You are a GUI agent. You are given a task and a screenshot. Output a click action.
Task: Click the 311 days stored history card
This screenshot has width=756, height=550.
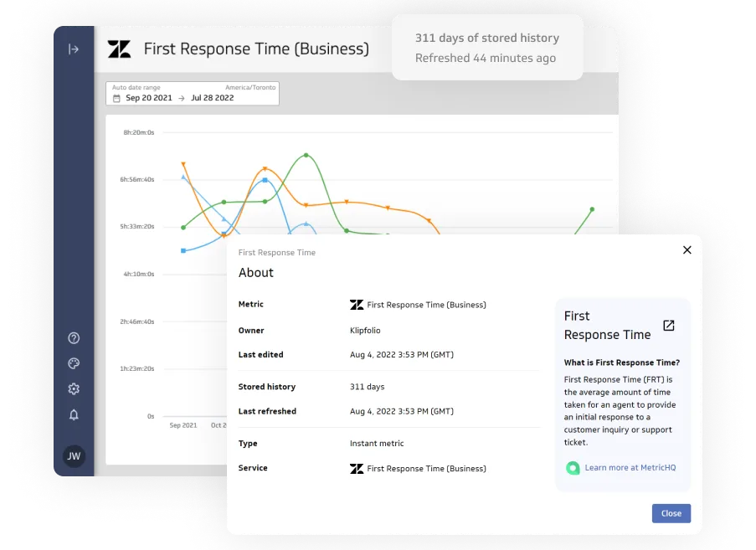(487, 48)
